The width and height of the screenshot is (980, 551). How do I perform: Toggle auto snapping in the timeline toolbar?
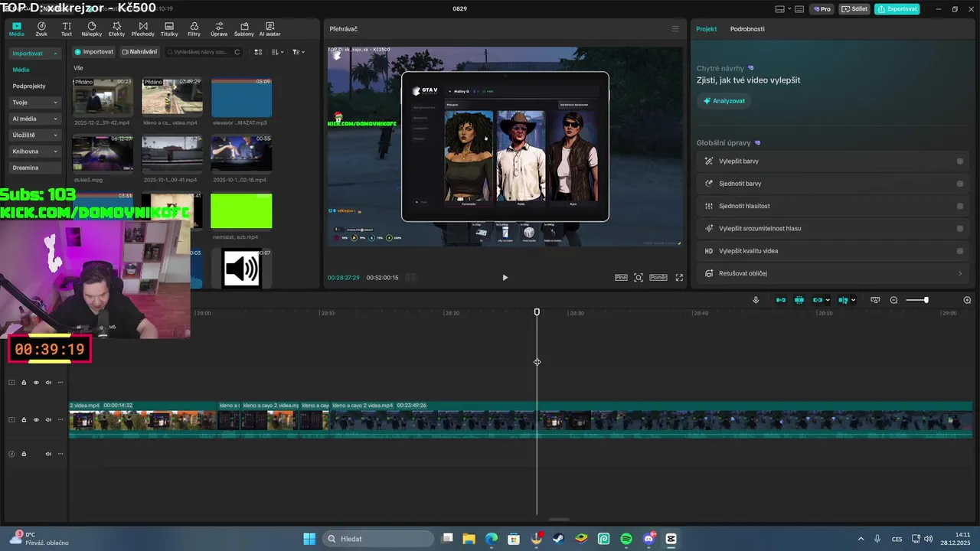click(799, 300)
